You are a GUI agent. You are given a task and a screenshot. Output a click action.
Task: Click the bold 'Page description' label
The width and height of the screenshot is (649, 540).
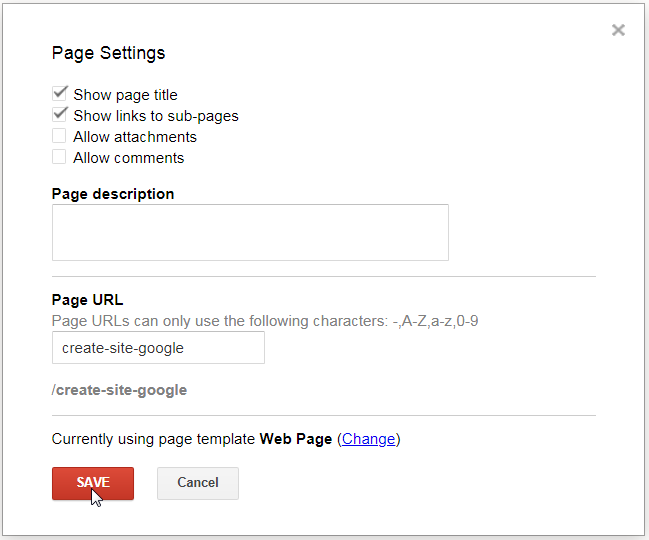tap(113, 194)
